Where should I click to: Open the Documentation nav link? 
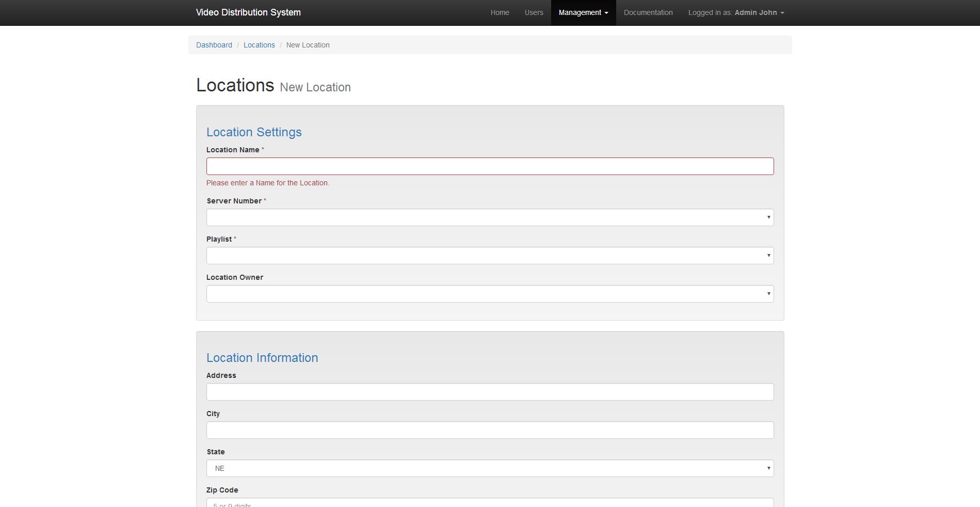pos(648,12)
